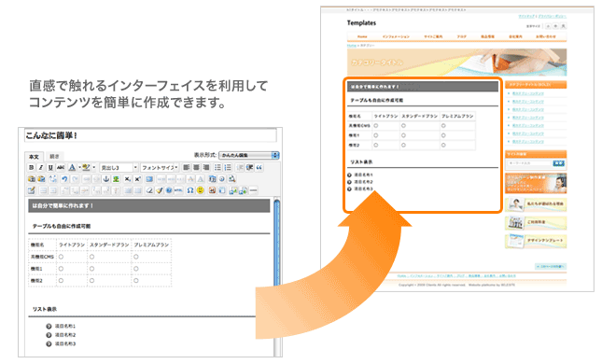Open the text color dropdown arrow

[79, 167]
